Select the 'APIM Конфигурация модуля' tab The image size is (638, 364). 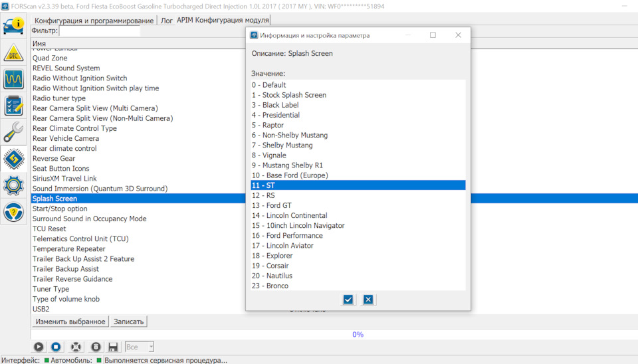point(223,20)
